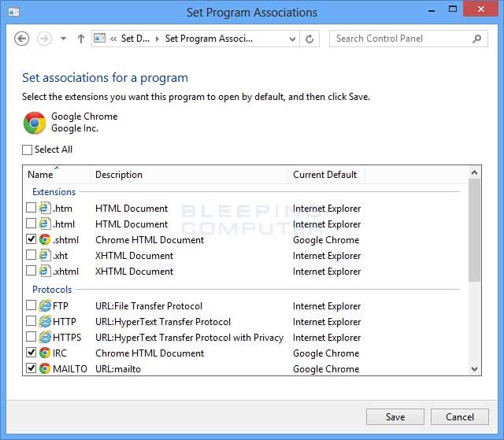504x440 pixels.
Task: Uncheck the .shtml extension checkbox
Action: pos(31,239)
